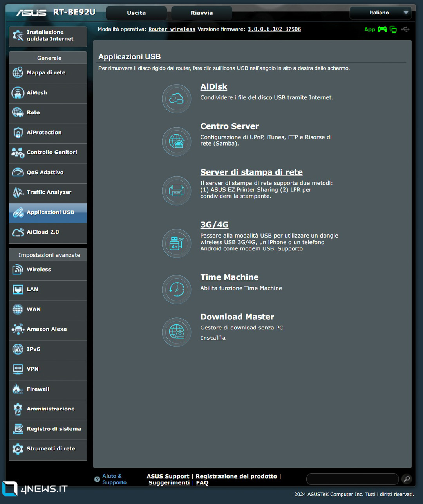423x504 pixels.
Task: Click Installa under Download Master
Action: tap(213, 338)
